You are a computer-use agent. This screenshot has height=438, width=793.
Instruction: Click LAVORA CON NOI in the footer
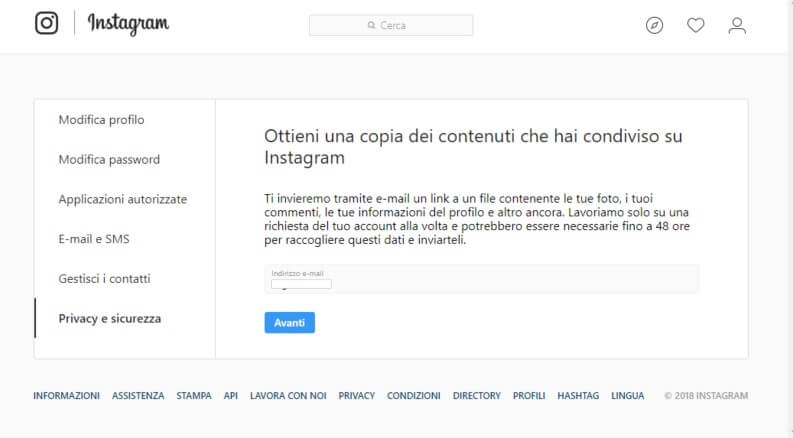pos(288,396)
